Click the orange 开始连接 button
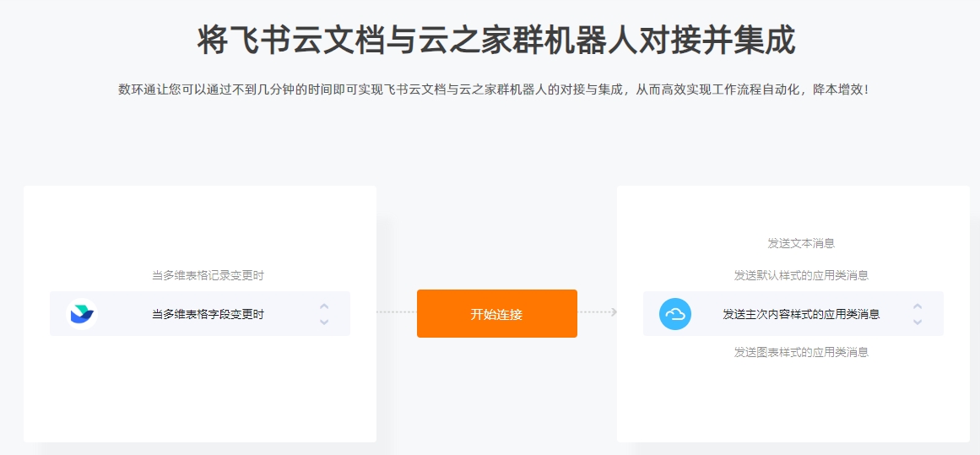Image resolution: width=980 pixels, height=455 pixels. point(497,314)
